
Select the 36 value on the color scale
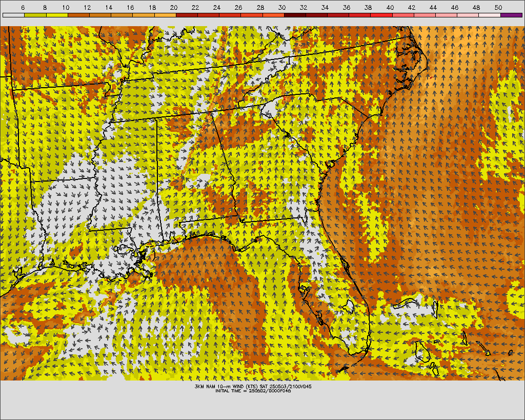pyautogui.click(x=347, y=8)
